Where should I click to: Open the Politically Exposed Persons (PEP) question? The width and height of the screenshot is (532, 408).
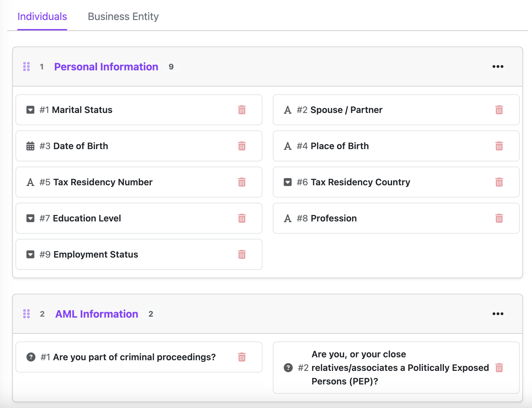click(x=396, y=368)
